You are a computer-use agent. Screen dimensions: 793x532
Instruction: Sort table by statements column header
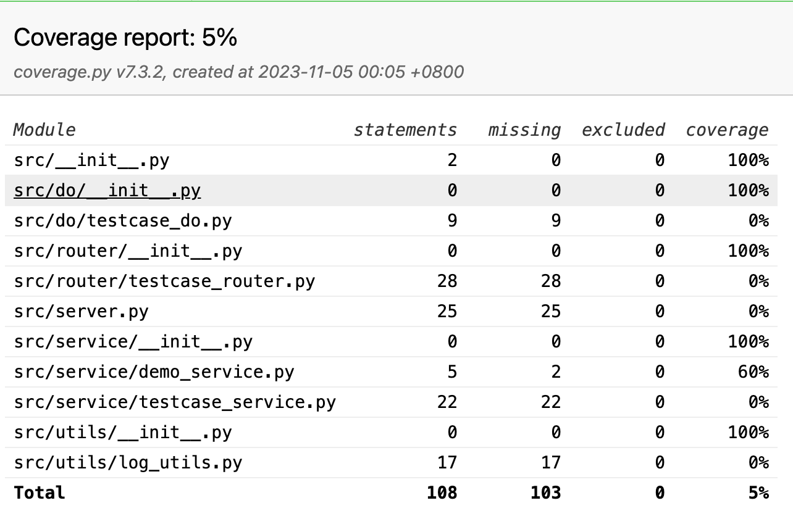405,130
